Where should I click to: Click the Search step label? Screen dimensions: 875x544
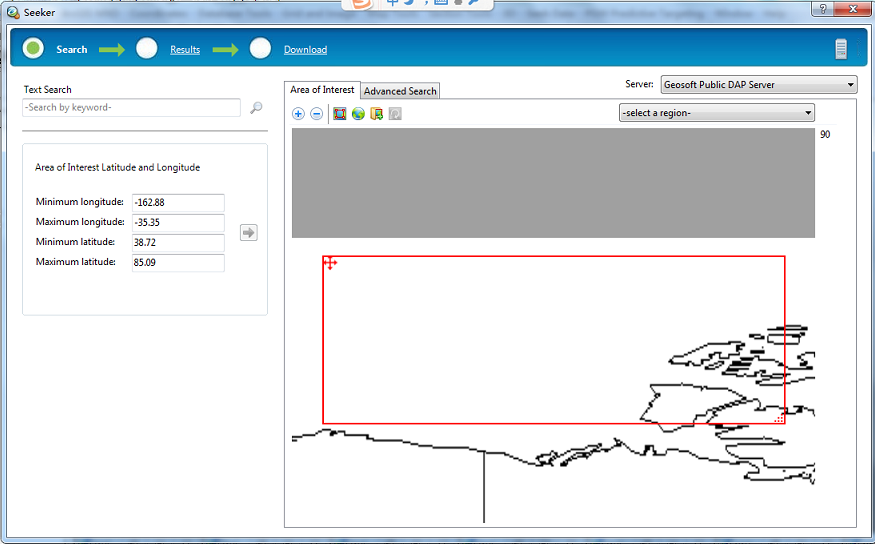[72, 50]
